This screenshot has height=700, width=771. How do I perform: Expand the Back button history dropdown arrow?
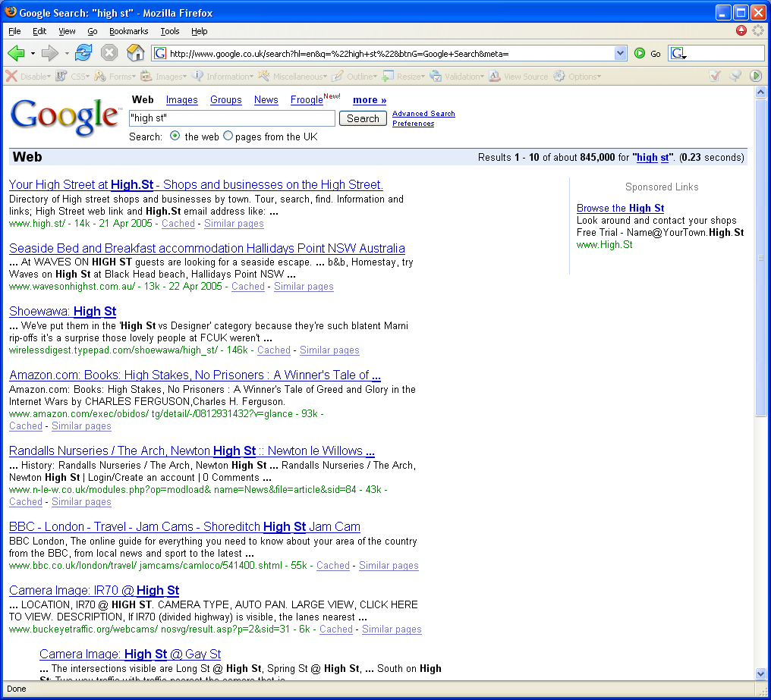pyautogui.click(x=33, y=54)
